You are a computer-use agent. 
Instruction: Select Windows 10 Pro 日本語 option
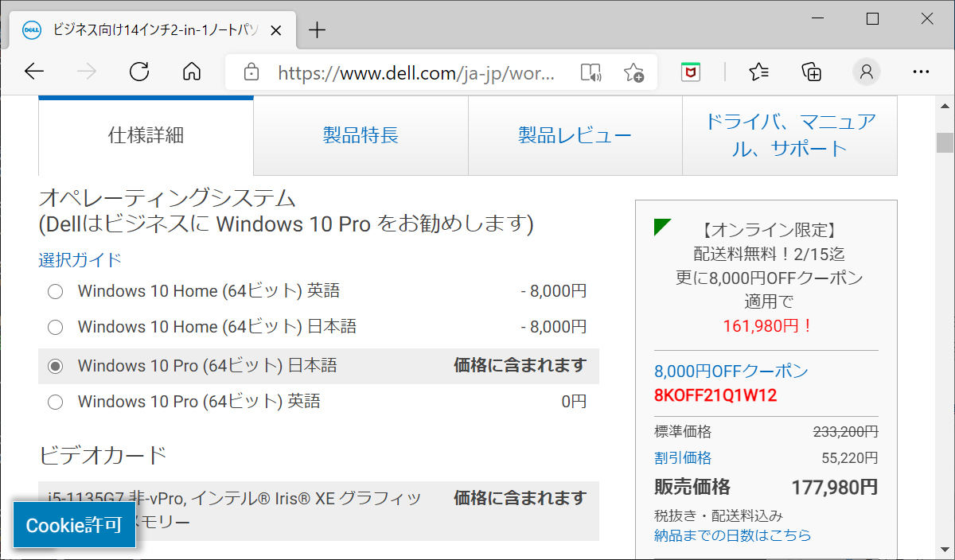pyautogui.click(x=55, y=366)
